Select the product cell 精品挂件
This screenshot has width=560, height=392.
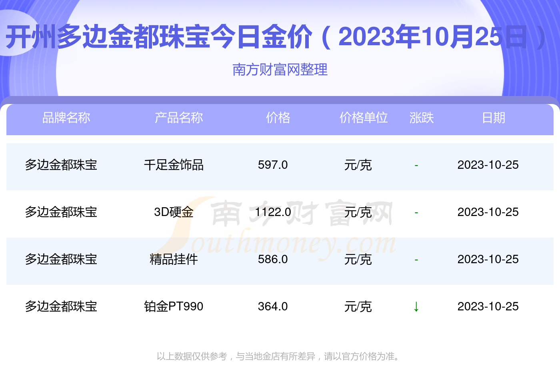174,259
